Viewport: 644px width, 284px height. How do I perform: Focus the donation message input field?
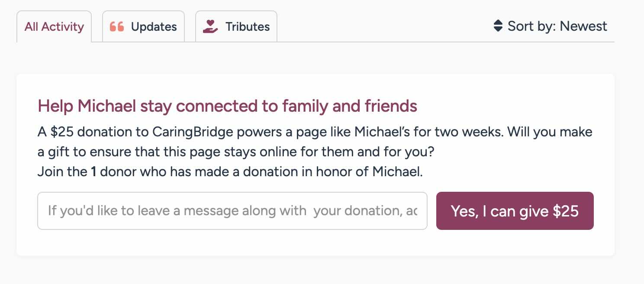coord(232,211)
